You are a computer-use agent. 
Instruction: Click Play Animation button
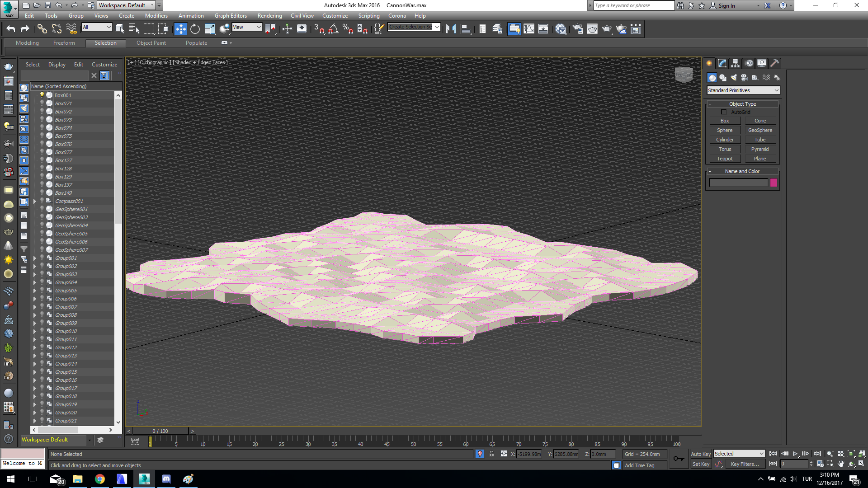coord(795,454)
